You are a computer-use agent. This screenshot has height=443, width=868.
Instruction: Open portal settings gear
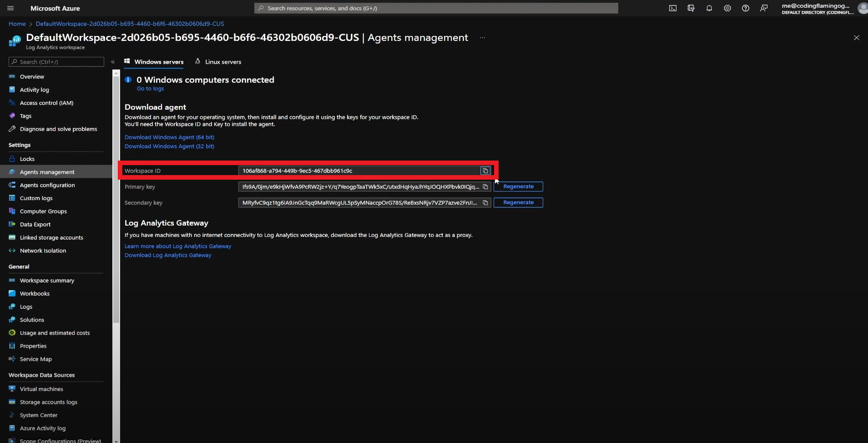click(x=727, y=8)
